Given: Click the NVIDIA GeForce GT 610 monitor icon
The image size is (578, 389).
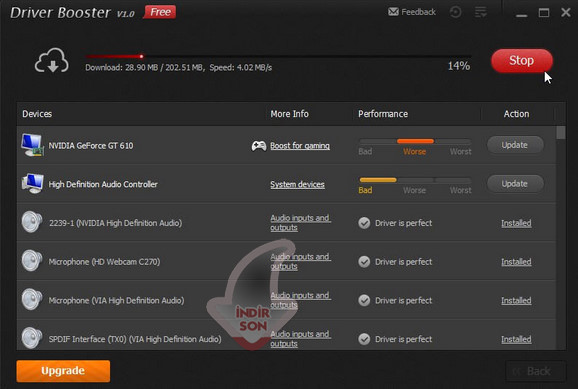Looking at the screenshot, I should pyautogui.click(x=32, y=145).
